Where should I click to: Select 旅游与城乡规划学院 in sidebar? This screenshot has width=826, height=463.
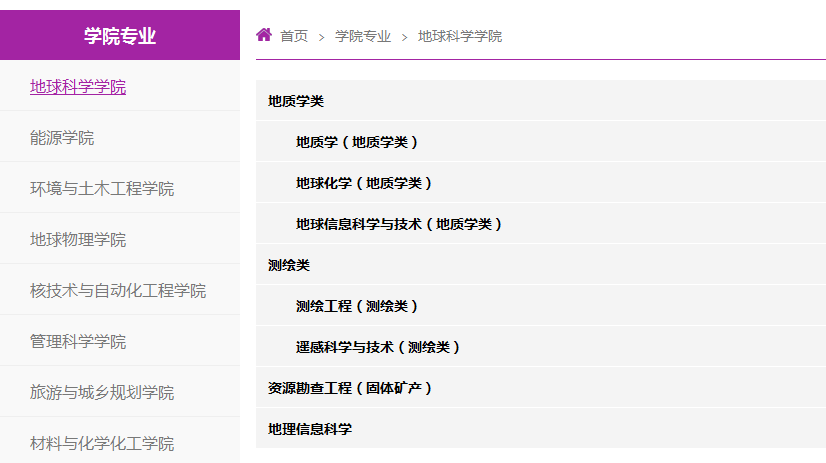(102, 393)
